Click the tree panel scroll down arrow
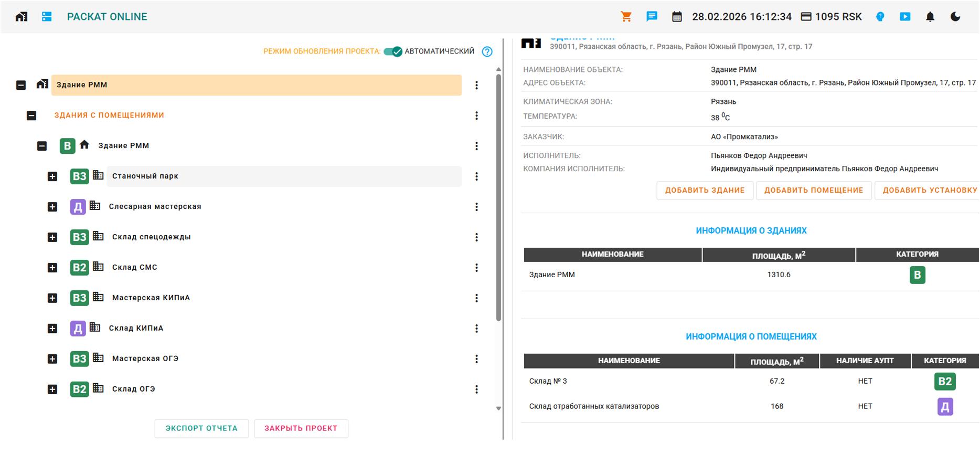This screenshot has width=980, height=463. [x=498, y=408]
